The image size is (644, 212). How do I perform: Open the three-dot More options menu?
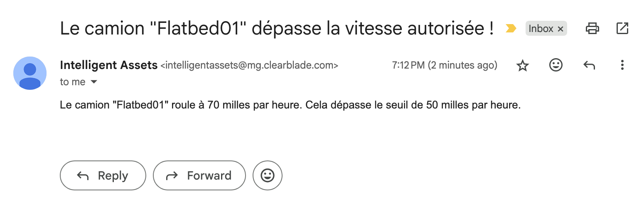622,65
